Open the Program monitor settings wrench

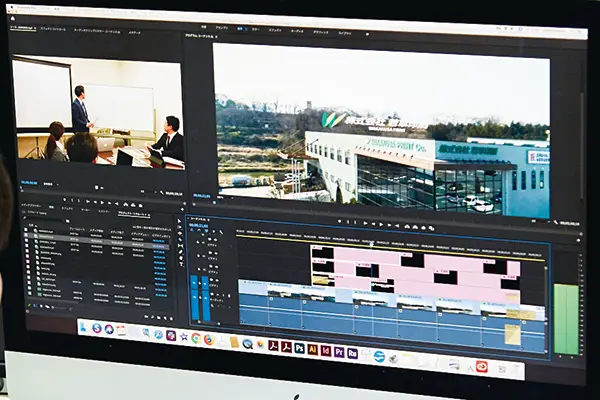[556, 222]
